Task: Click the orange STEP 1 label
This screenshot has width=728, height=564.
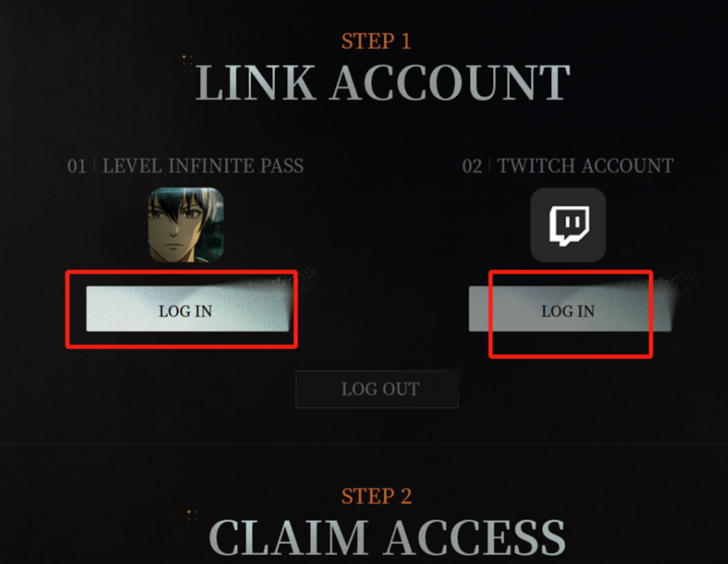Action: (x=376, y=41)
